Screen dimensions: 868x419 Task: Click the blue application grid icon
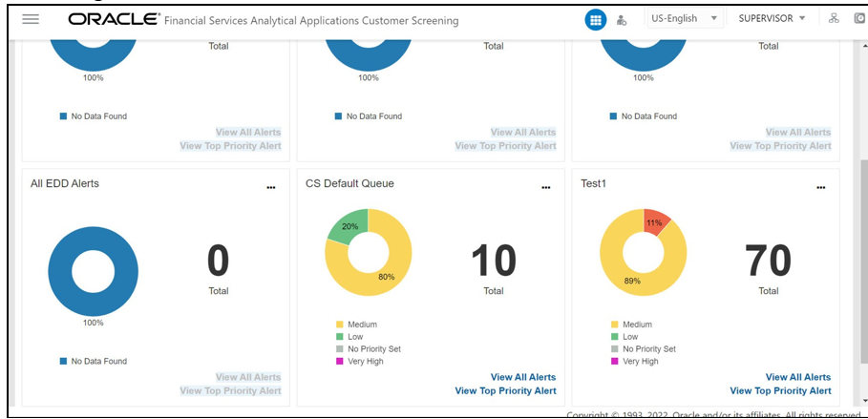coord(596,20)
